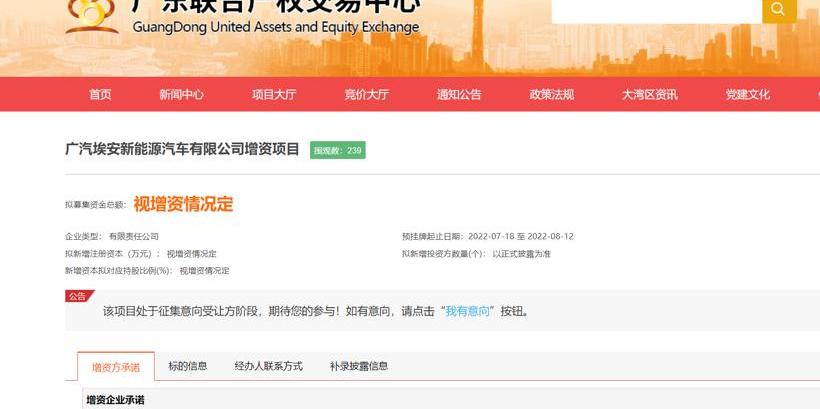
Task: Click the GuangDong United Assets and Equity Exchange text
Action: [x=276, y=27]
